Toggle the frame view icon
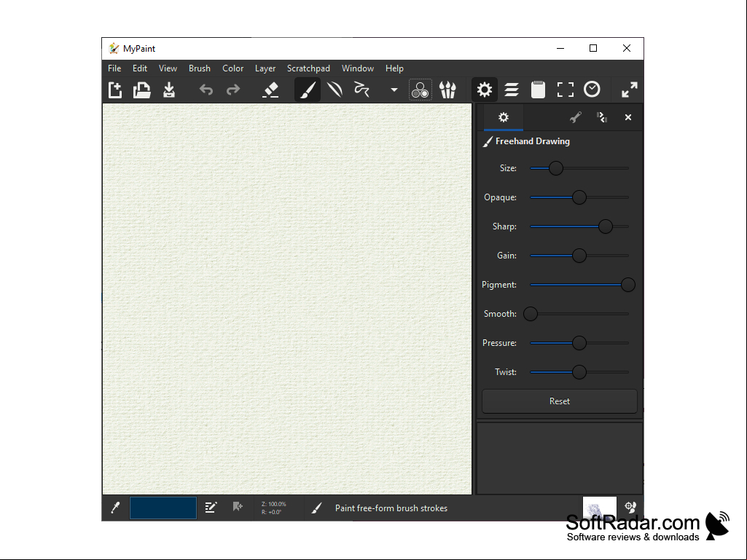The height and width of the screenshot is (560, 747). [x=566, y=90]
